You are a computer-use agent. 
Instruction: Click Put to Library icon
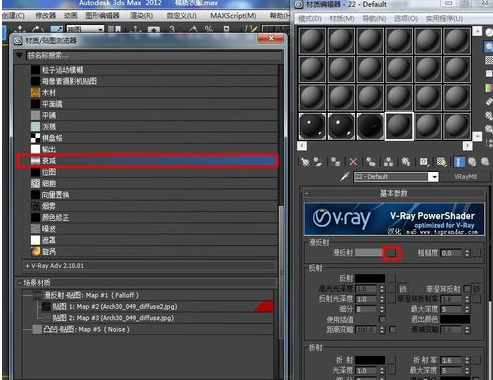pos(406,162)
